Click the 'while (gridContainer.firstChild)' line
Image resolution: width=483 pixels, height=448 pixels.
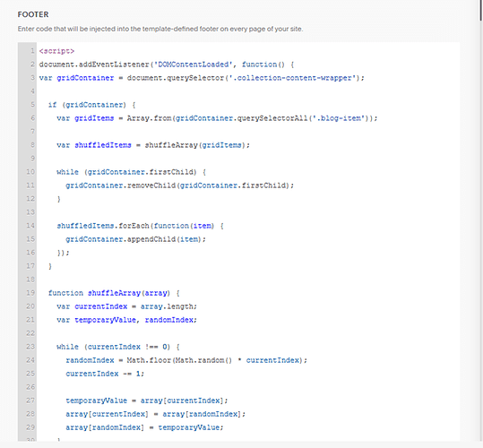point(131,172)
